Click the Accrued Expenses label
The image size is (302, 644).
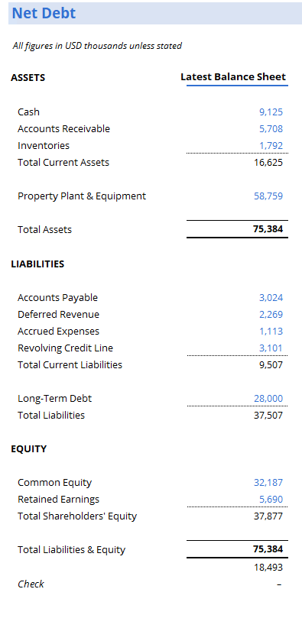point(58,332)
